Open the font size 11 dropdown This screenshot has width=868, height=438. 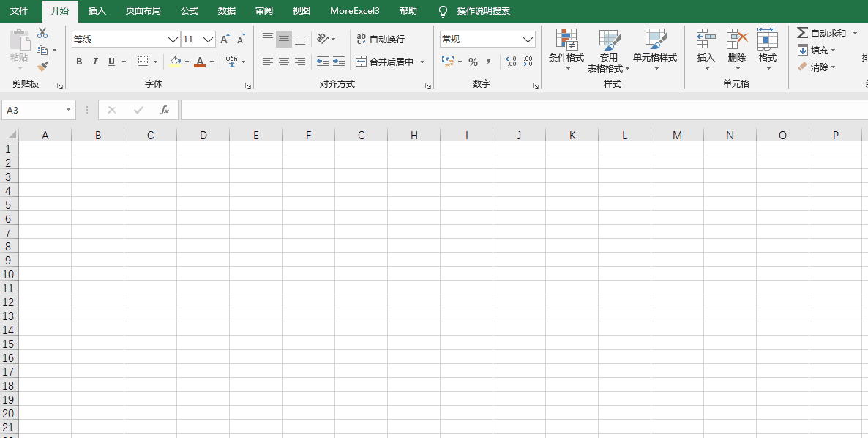[x=208, y=40]
